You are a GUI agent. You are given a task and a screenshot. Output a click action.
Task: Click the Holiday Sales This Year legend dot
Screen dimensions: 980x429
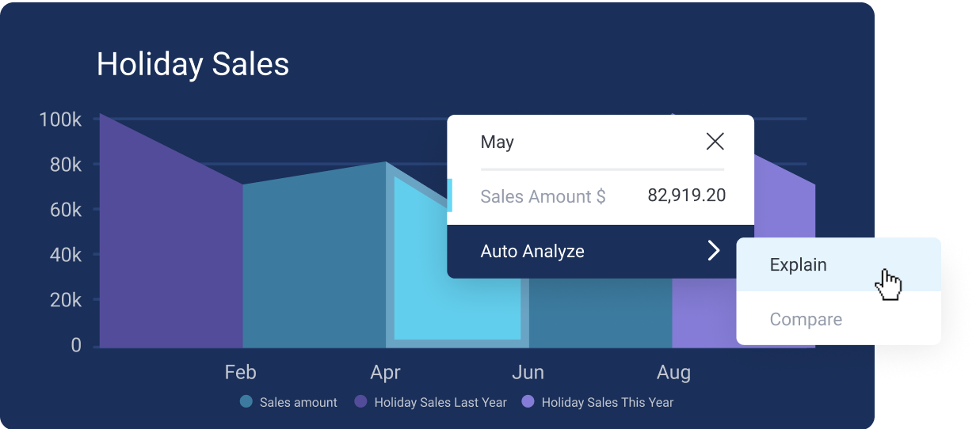pos(528,402)
